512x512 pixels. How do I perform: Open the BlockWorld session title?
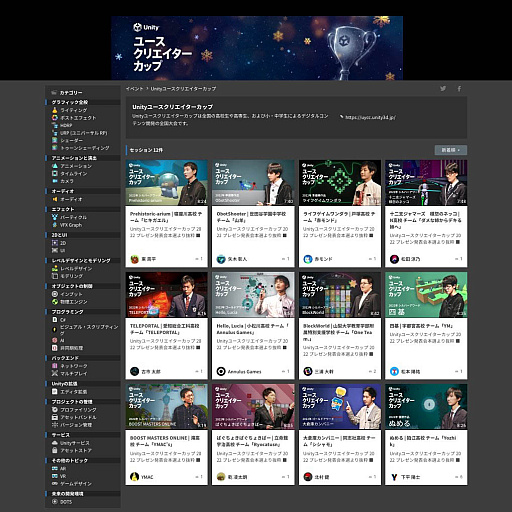(x=339, y=332)
